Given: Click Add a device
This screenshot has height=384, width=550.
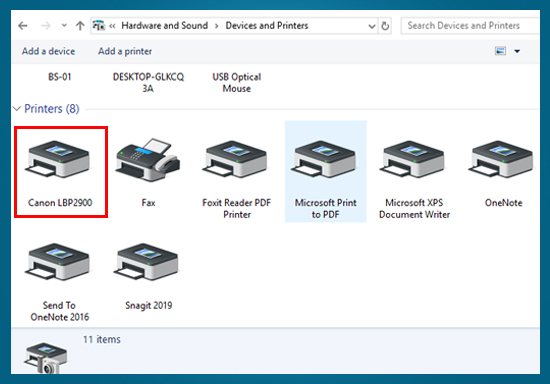Looking at the screenshot, I should click(48, 51).
